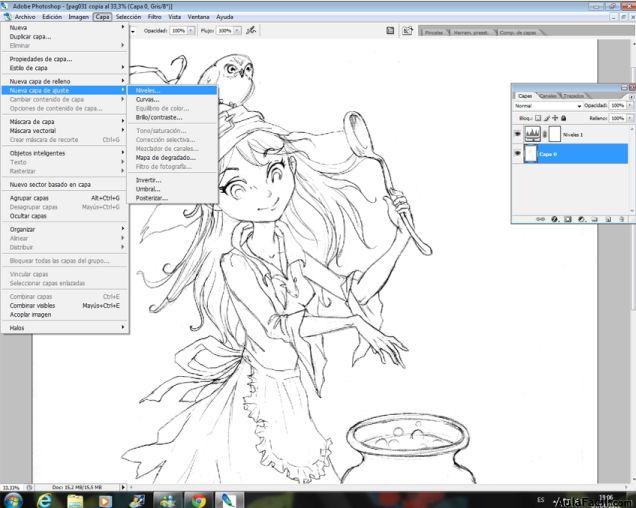Click create new layer icon
The height and width of the screenshot is (508, 636).
pyautogui.click(x=608, y=219)
